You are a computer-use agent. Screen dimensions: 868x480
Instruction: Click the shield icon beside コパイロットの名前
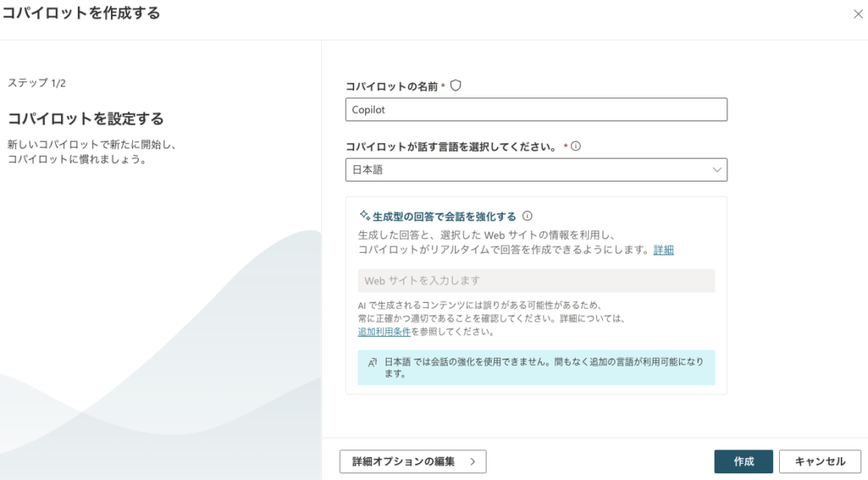pos(455,86)
